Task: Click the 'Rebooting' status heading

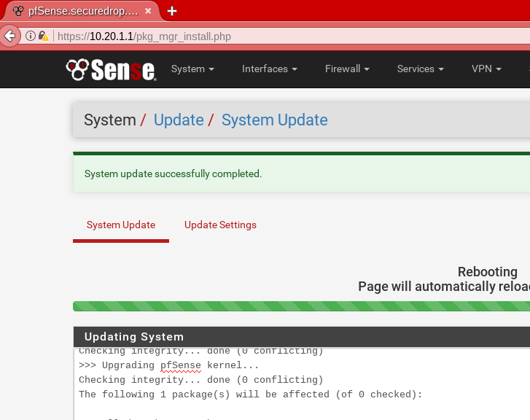Action: click(488, 272)
